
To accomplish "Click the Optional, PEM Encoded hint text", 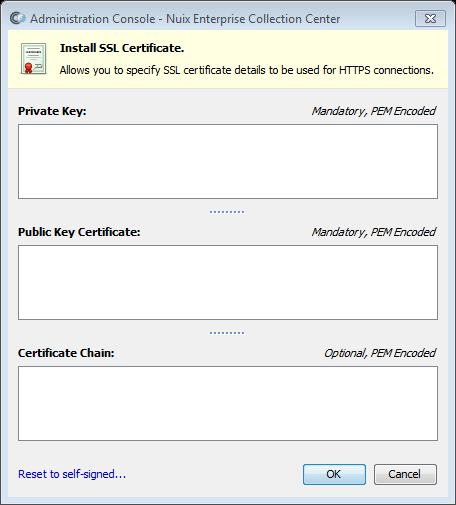I will point(380,353).
